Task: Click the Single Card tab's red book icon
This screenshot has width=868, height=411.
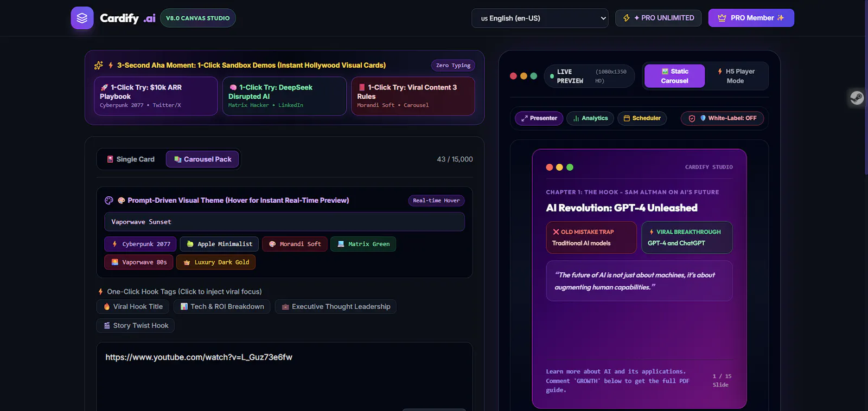Action: coord(110,159)
